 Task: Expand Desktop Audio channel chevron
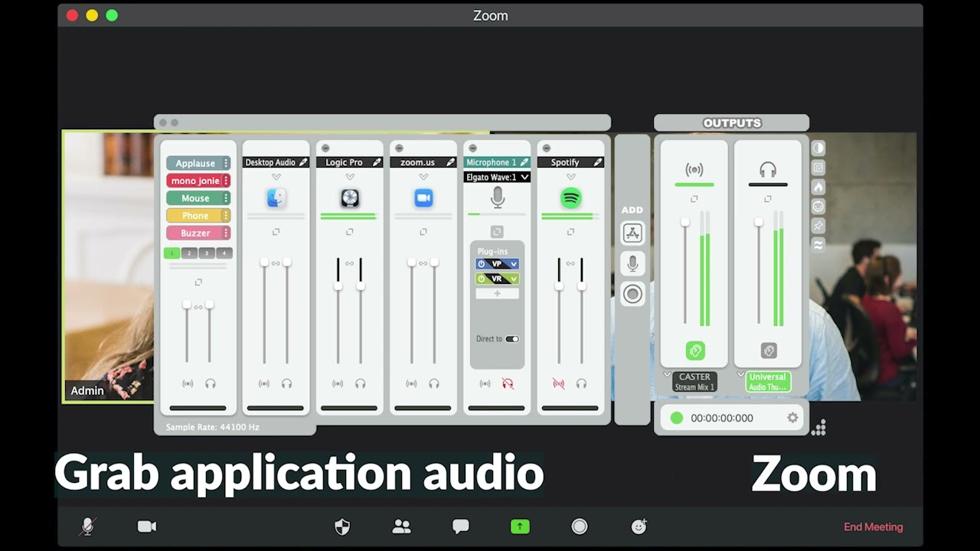pyautogui.click(x=276, y=177)
